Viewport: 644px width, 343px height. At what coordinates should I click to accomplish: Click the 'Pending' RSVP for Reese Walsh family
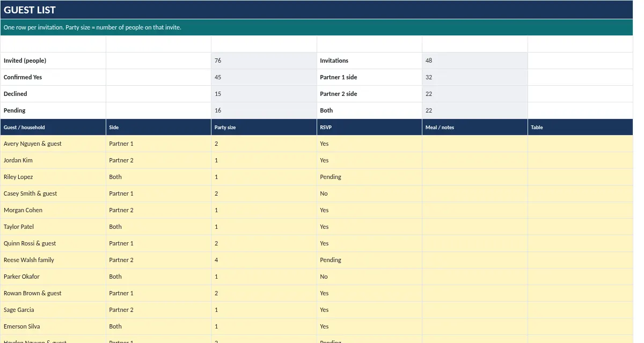pos(369,260)
